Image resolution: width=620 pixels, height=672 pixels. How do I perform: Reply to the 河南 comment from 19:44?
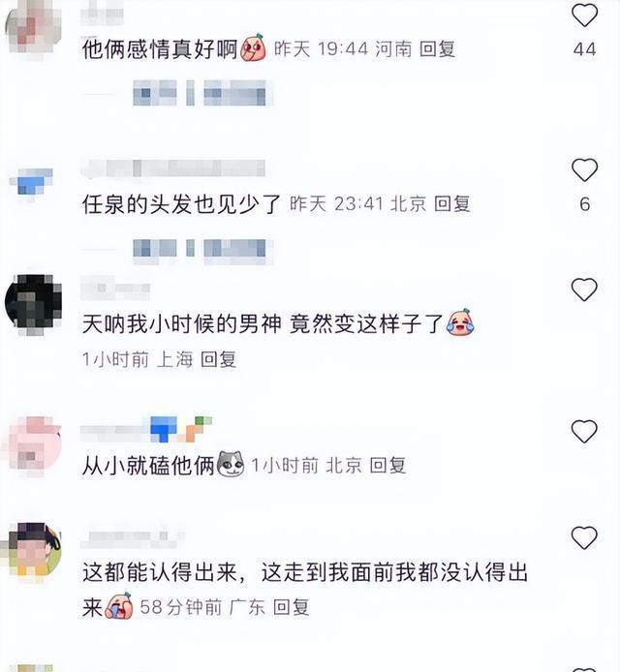coord(437,48)
